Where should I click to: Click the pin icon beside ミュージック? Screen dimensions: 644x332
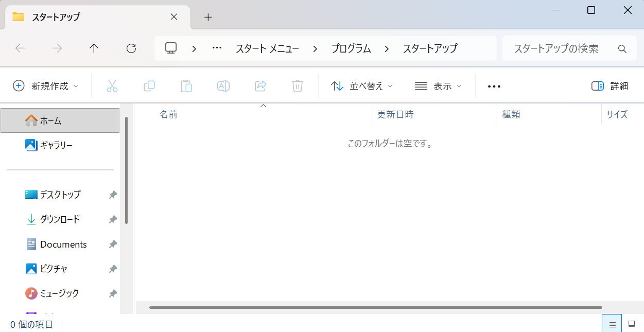(113, 294)
